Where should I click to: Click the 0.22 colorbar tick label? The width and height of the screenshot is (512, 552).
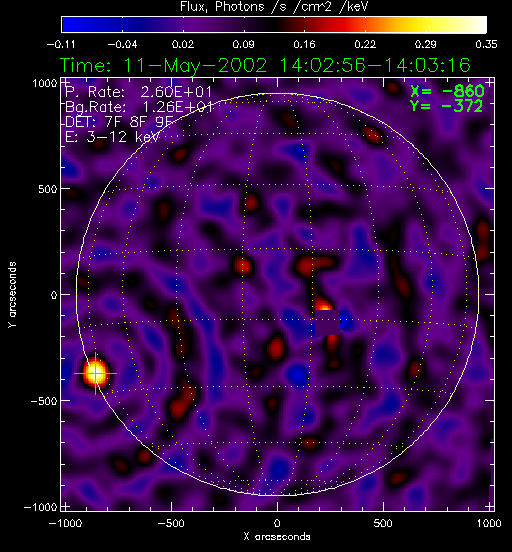pyautogui.click(x=365, y=44)
